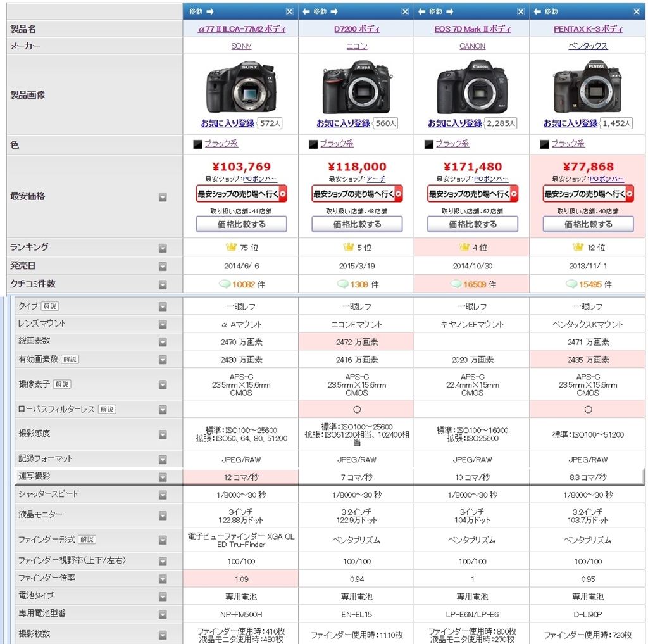Open 液晶モニター row dropdown arrow
The image size is (648, 644).
pyautogui.click(x=163, y=515)
